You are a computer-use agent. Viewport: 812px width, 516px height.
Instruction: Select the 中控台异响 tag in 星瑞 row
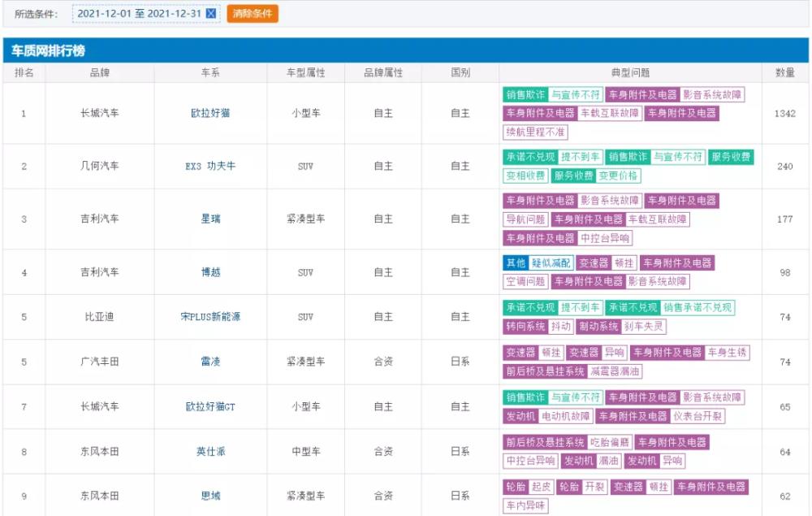click(604, 238)
